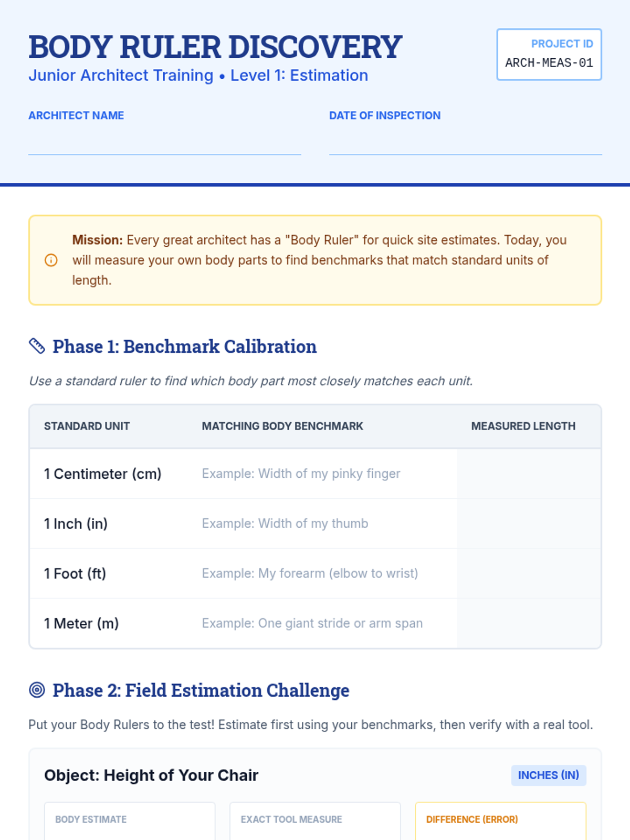Click the Body Ruler Discovery title
The width and height of the screenshot is (630, 840).
point(215,47)
